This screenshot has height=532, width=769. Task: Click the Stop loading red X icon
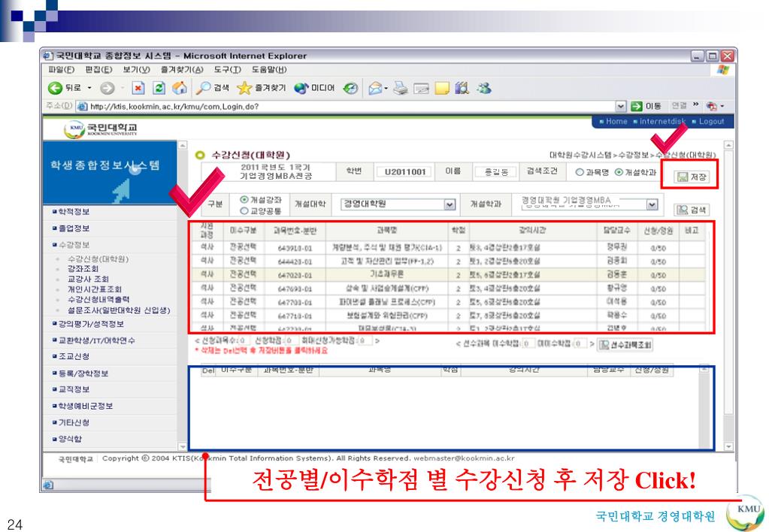(x=138, y=88)
